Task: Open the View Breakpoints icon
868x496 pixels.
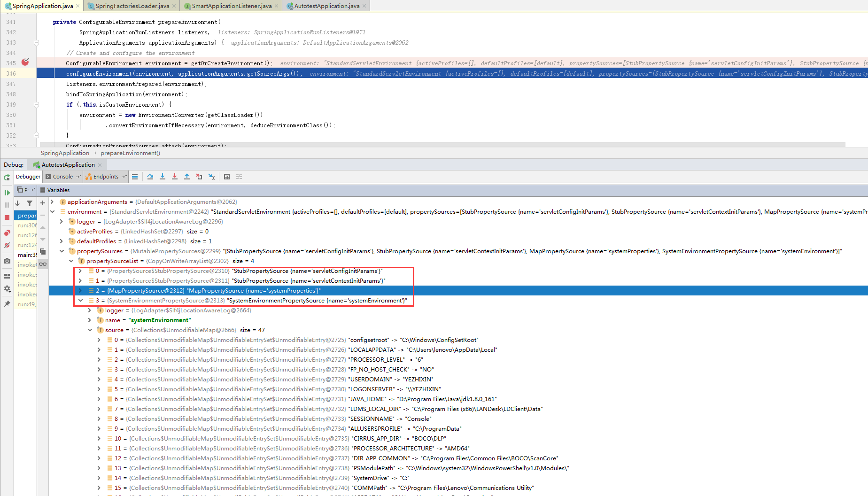Action: point(7,232)
